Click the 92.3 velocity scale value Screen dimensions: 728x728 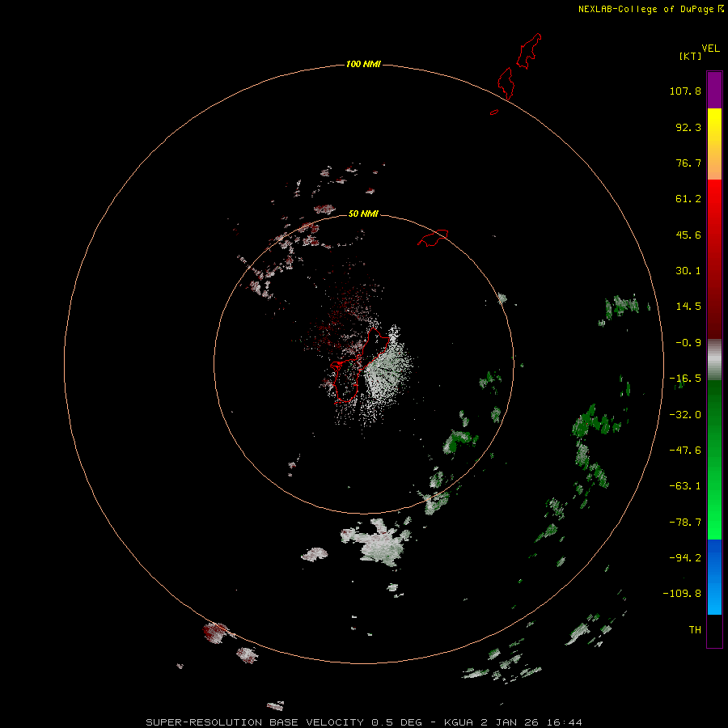[x=688, y=127]
